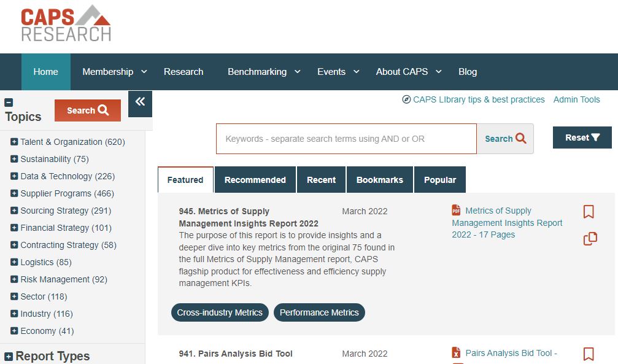Click the Excel icon beside Pairs Analysis Bid Tool
Image resolution: width=618 pixels, height=364 pixels.
(455, 352)
